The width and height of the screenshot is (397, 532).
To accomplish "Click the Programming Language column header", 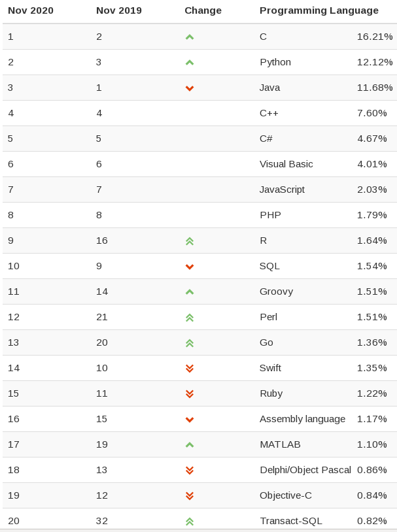I will click(319, 10).
